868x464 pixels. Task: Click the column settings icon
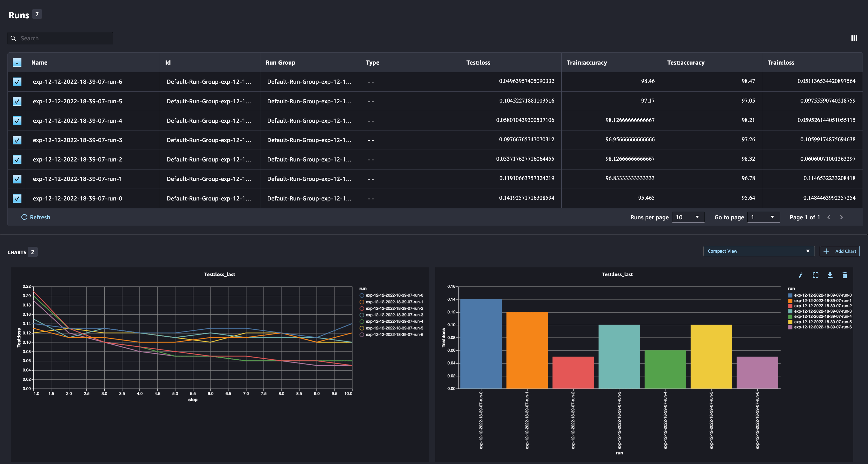(x=854, y=38)
